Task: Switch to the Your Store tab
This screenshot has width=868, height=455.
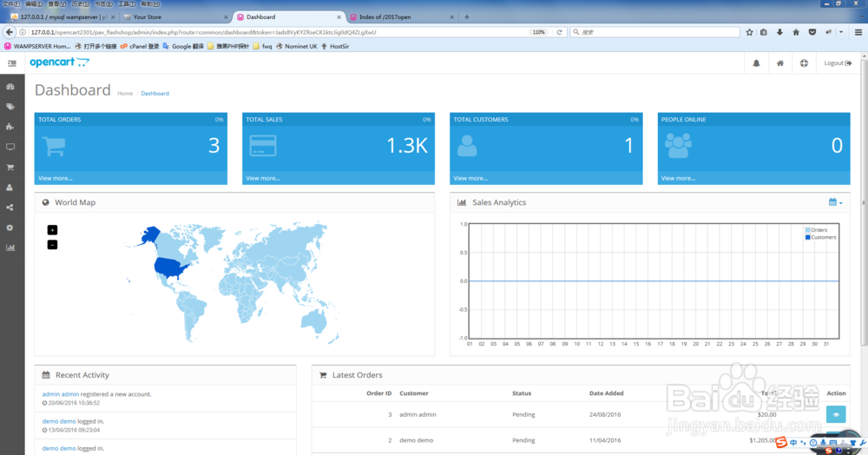Action: pyautogui.click(x=174, y=17)
